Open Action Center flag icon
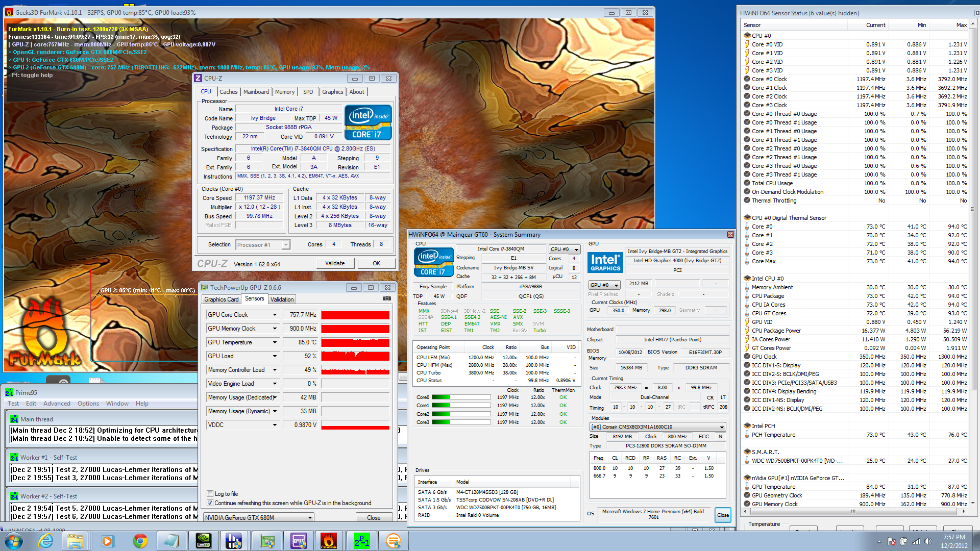 click(x=892, y=541)
